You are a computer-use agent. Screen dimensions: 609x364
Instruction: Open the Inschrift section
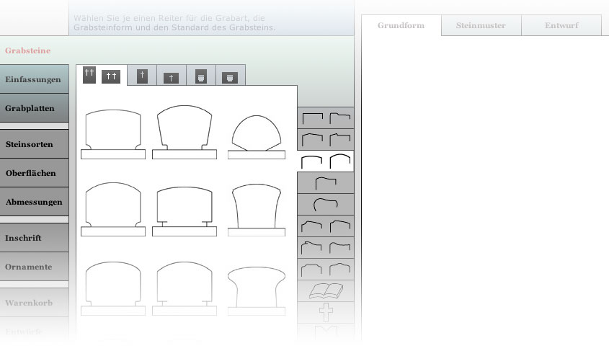[x=34, y=238]
